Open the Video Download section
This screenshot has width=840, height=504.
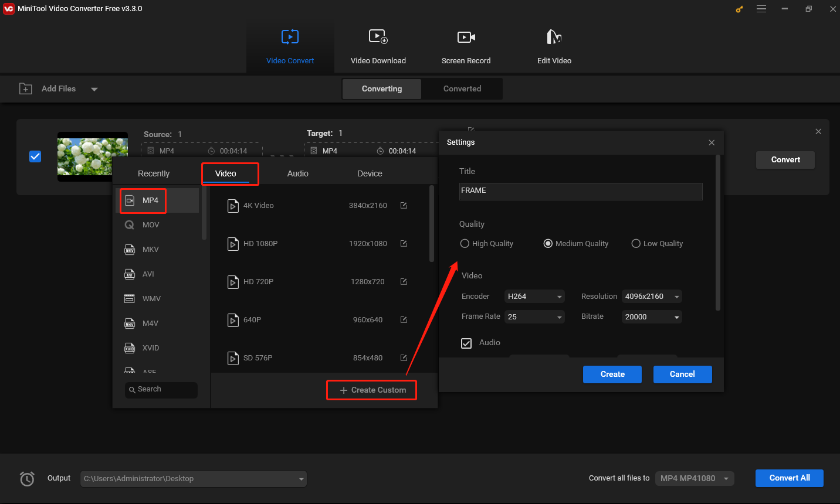coord(378,47)
